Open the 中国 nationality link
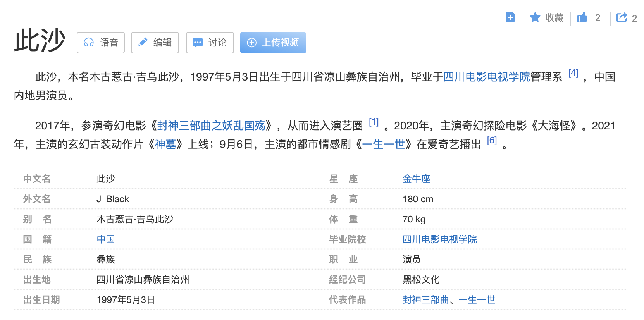This screenshot has width=644, height=320. tap(106, 239)
